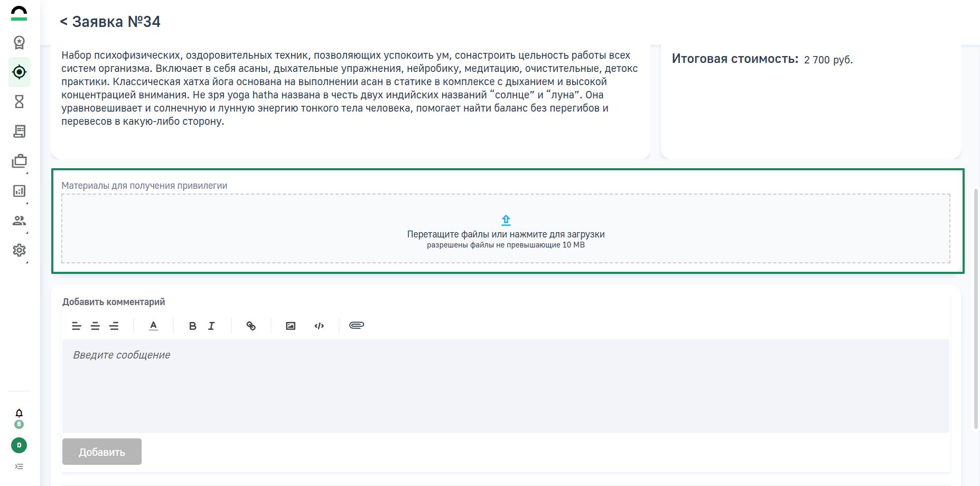Screen dimensions: 980x486
Task: Attach a file with the paperclip icon
Action: tap(357, 325)
